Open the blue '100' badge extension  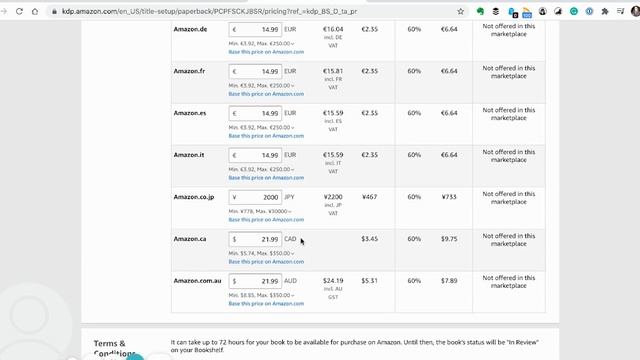pos(527,12)
